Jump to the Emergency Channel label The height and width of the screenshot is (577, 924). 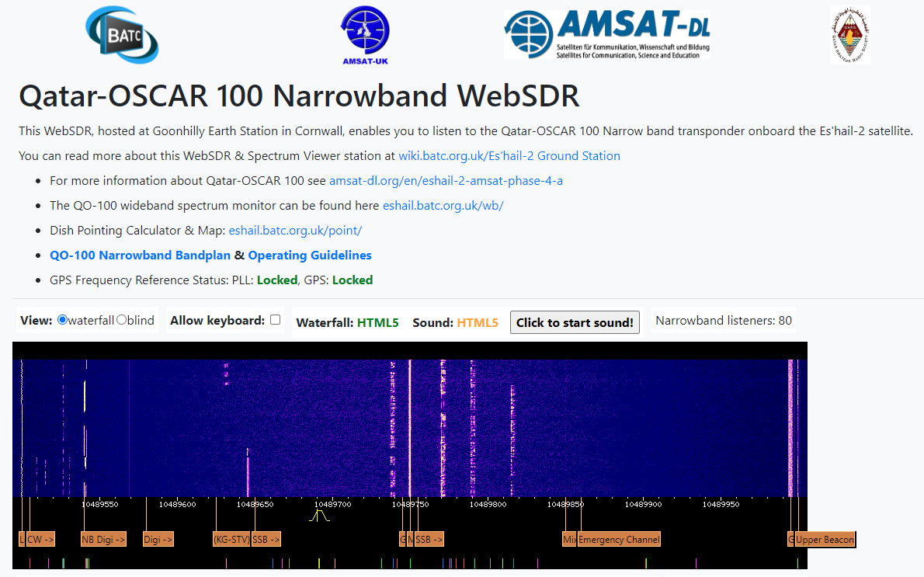[x=620, y=539]
